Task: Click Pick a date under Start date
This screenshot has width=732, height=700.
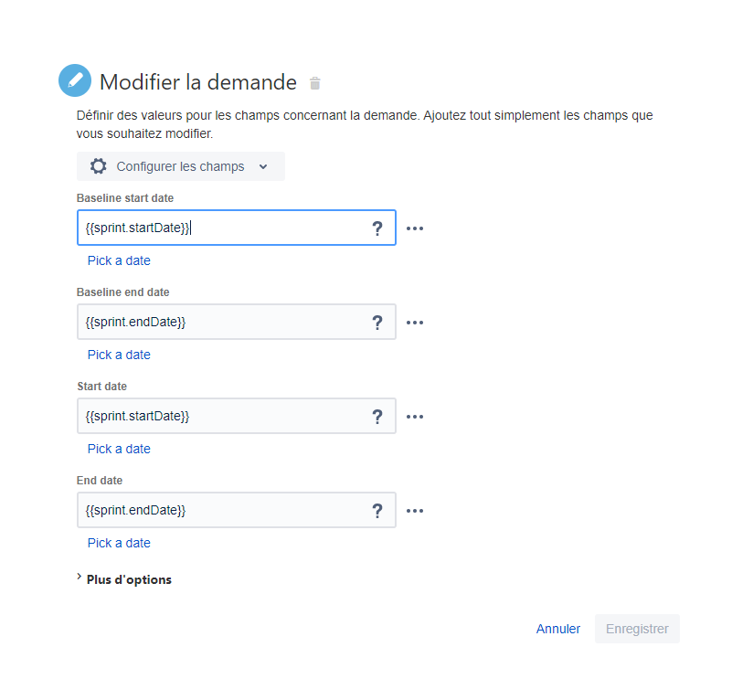Action: pos(119,449)
